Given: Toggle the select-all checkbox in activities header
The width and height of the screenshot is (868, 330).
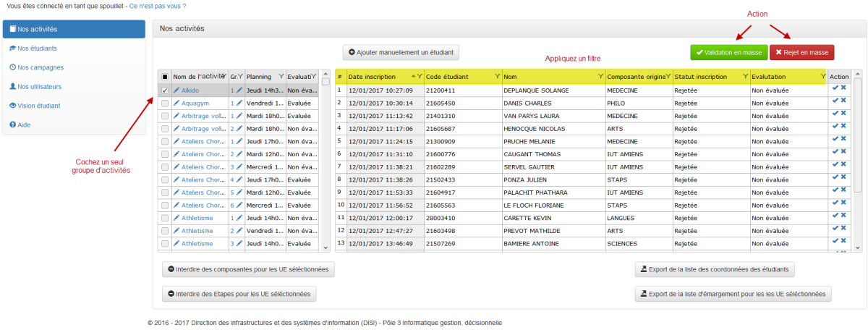Looking at the screenshot, I should [165, 77].
